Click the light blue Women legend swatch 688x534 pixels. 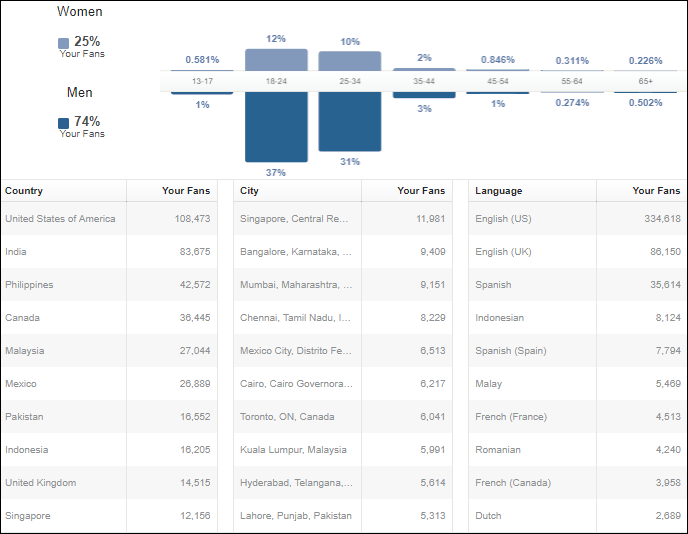point(64,43)
